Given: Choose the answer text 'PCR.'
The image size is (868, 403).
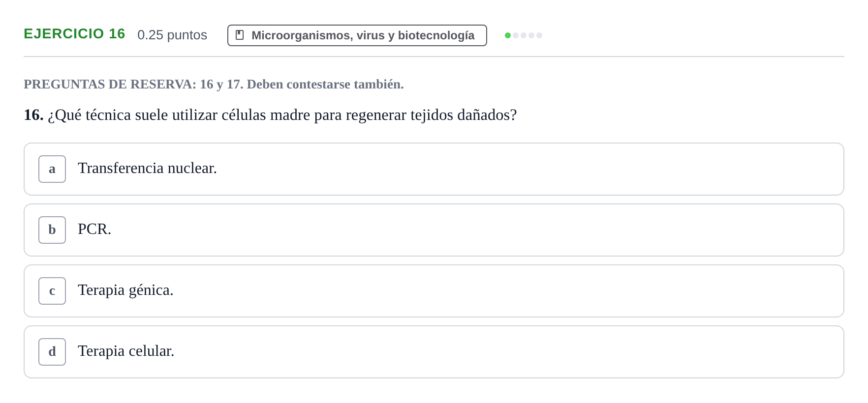Looking at the screenshot, I should tap(94, 229).
